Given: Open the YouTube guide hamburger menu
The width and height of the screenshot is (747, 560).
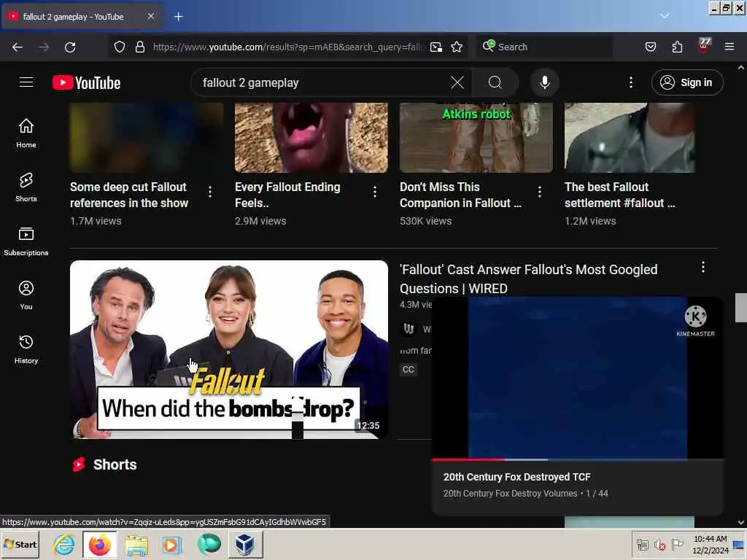Looking at the screenshot, I should 26,82.
